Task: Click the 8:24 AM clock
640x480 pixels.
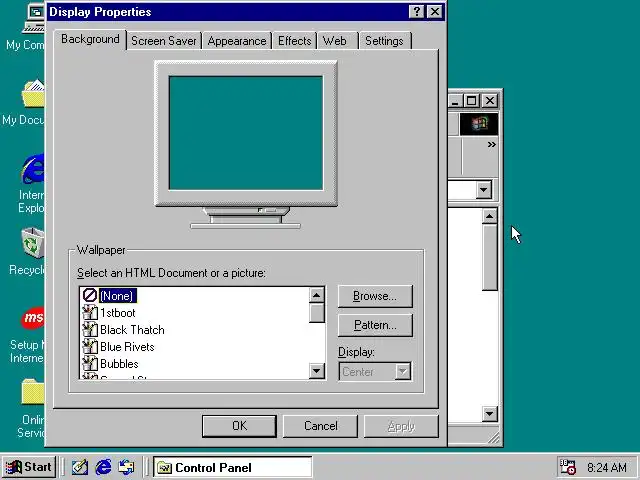Action: 607,467
